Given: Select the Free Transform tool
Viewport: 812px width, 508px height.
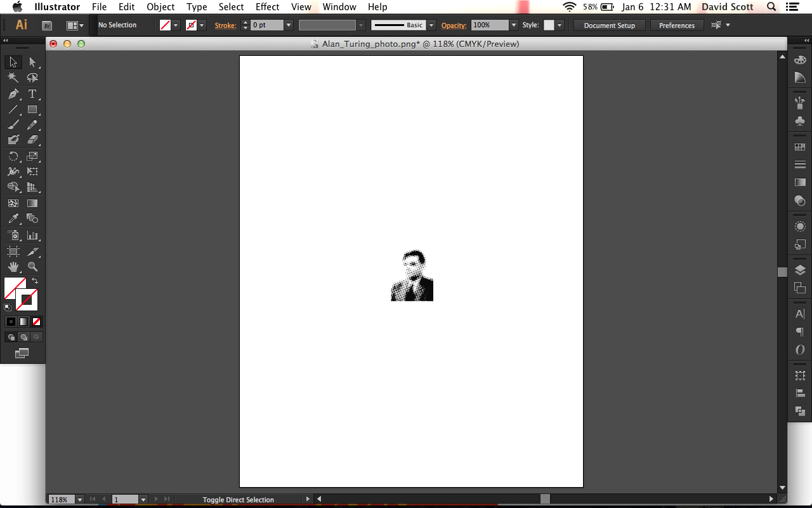Looking at the screenshot, I should 32,171.
